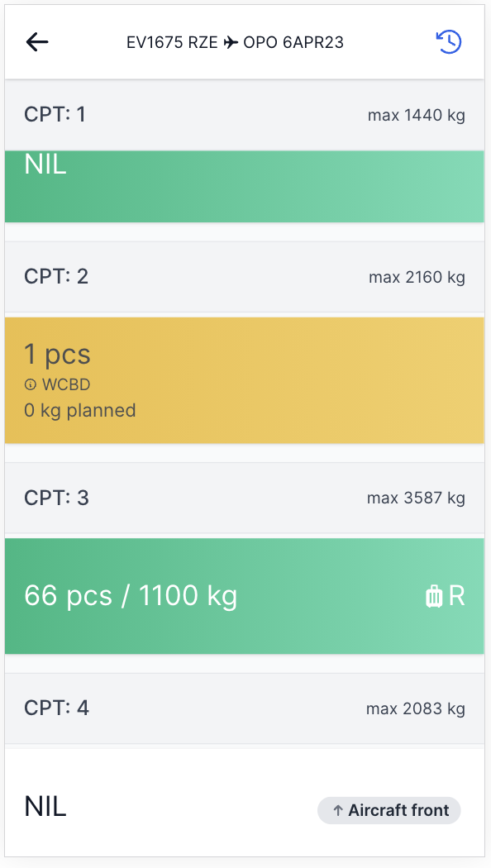Click the NIL bar under CPT 1
Image resolution: width=491 pixels, height=868 pixels.
coord(245,186)
